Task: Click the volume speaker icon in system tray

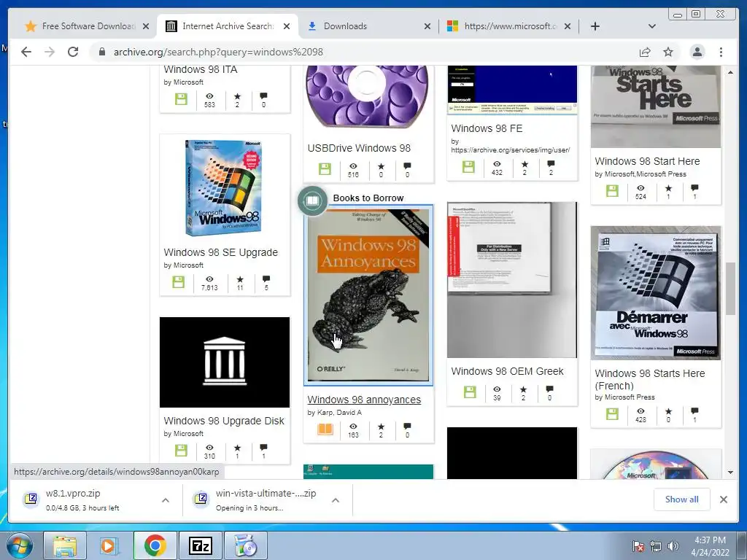Action: (673, 546)
